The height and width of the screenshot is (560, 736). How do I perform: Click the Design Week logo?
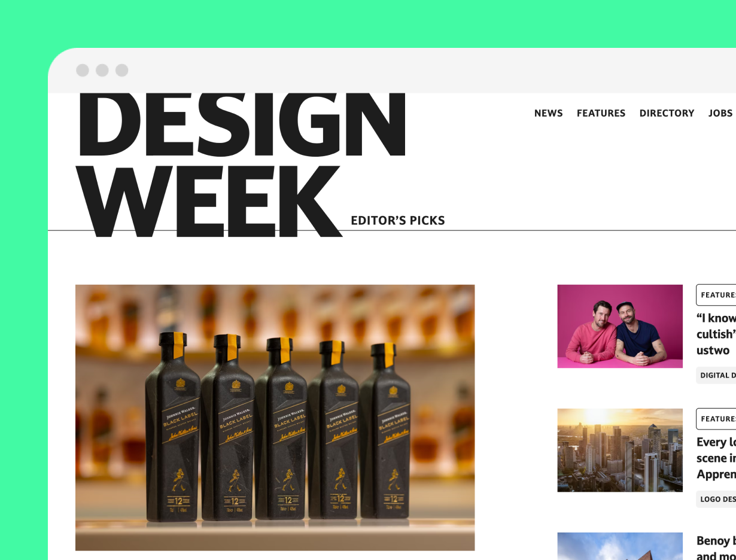[242, 165]
